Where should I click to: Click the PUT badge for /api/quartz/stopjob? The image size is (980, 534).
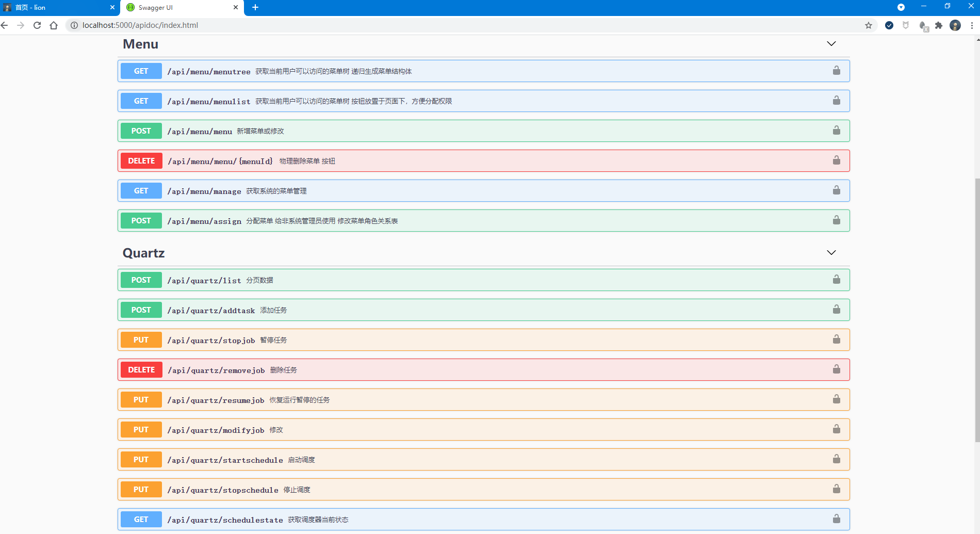click(x=141, y=340)
